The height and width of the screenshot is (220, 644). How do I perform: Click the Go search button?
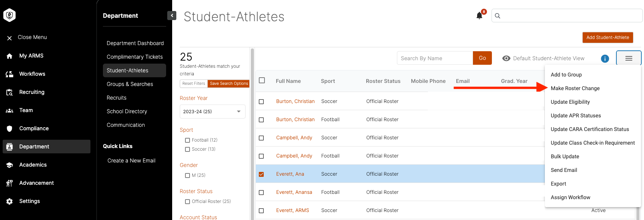482,58
